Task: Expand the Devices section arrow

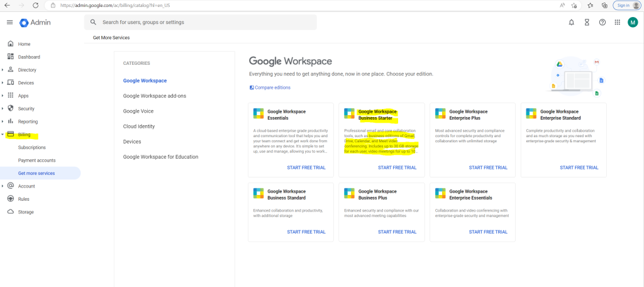Action: point(3,82)
